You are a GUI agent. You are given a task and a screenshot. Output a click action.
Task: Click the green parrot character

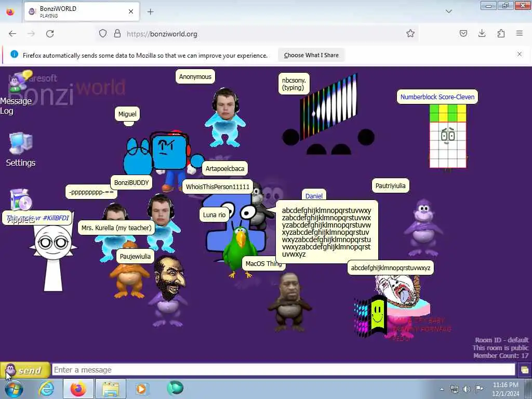240,252
